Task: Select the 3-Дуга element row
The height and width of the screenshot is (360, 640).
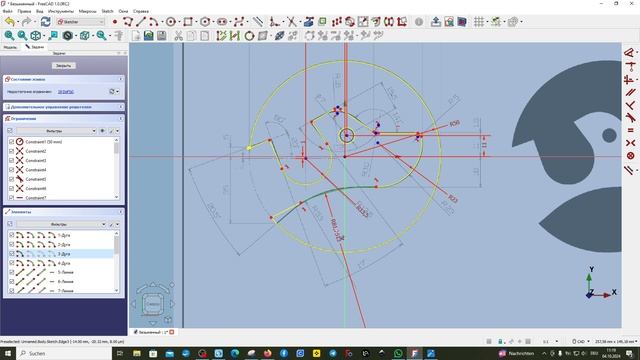Action: [x=61, y=254]
